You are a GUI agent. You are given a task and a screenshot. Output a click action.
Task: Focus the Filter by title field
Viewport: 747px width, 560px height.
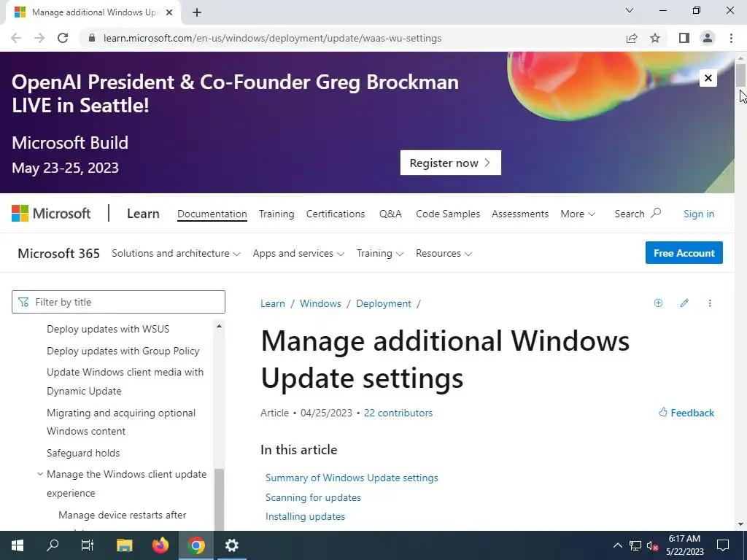coord(118,302)
